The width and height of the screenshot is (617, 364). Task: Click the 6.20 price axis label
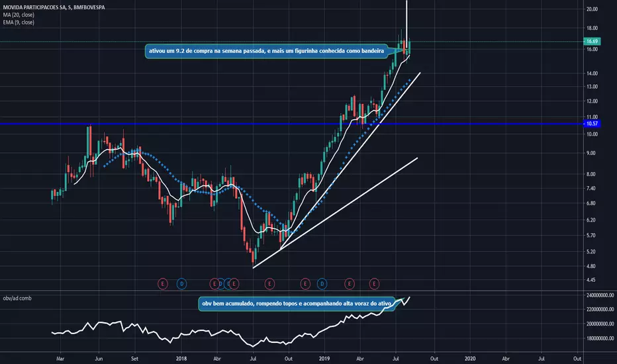point(592,220)
